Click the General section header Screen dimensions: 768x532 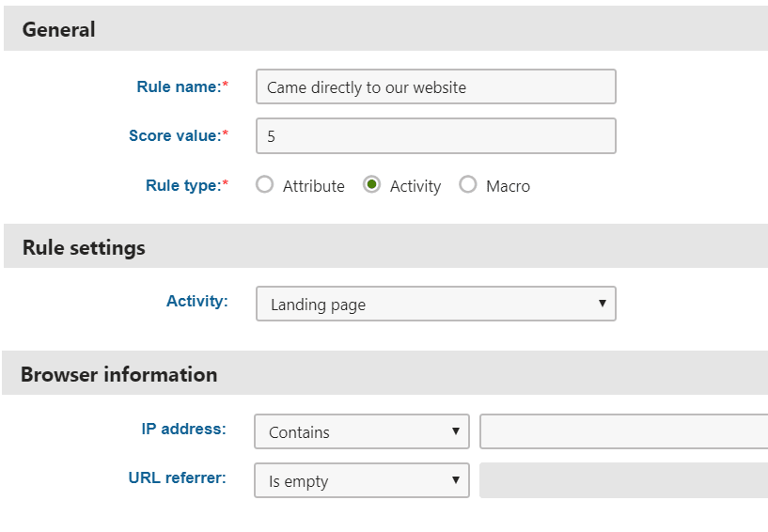point(386,28)
